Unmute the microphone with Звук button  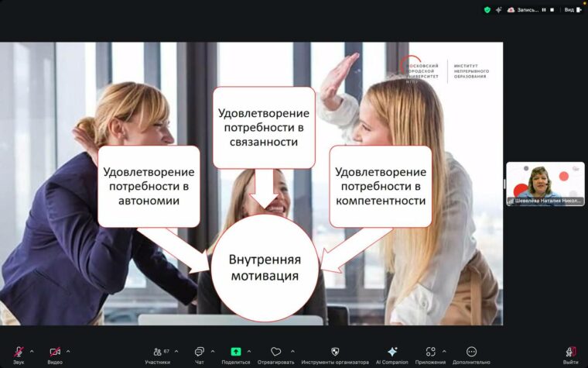click(x=18, y=353)
